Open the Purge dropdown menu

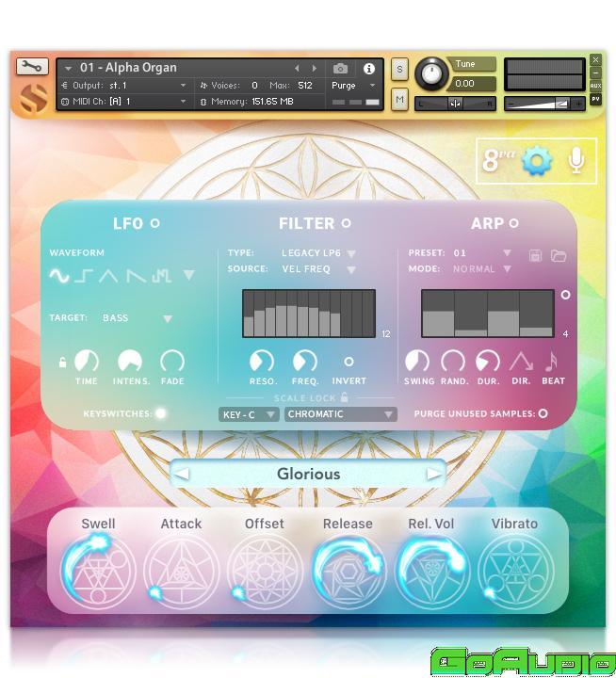coord(353,86)
